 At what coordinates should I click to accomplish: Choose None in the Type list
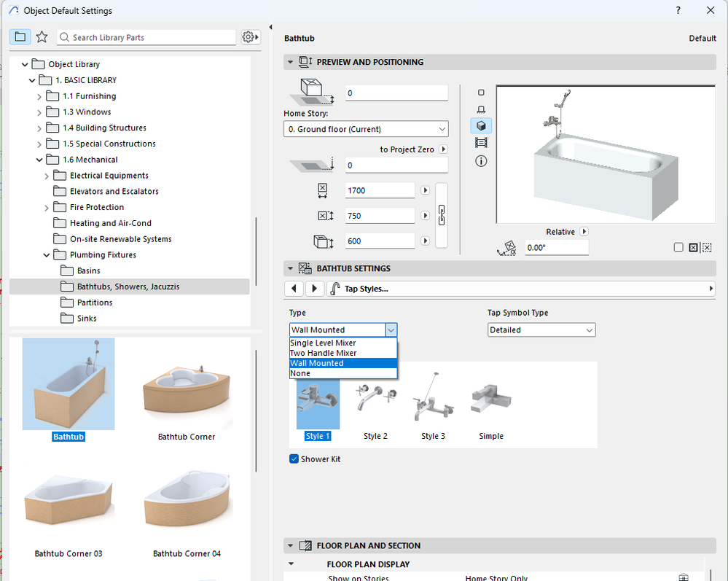(x=300, y=373)
